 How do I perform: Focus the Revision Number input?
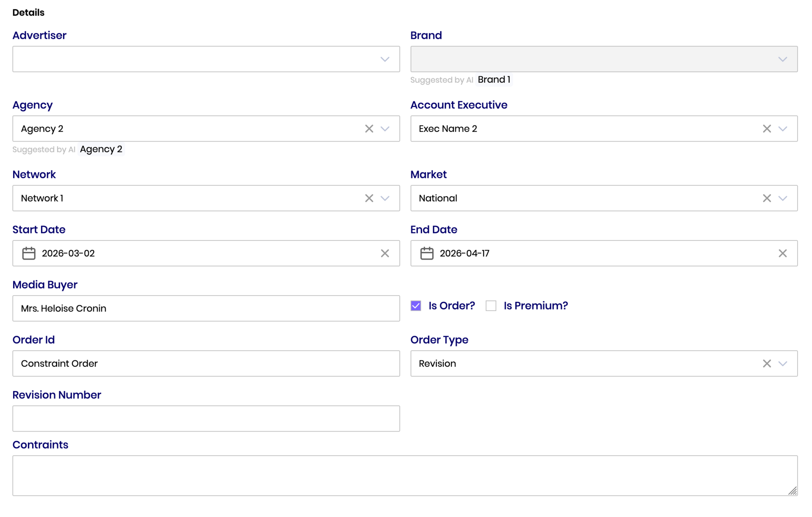coord(206,419)
